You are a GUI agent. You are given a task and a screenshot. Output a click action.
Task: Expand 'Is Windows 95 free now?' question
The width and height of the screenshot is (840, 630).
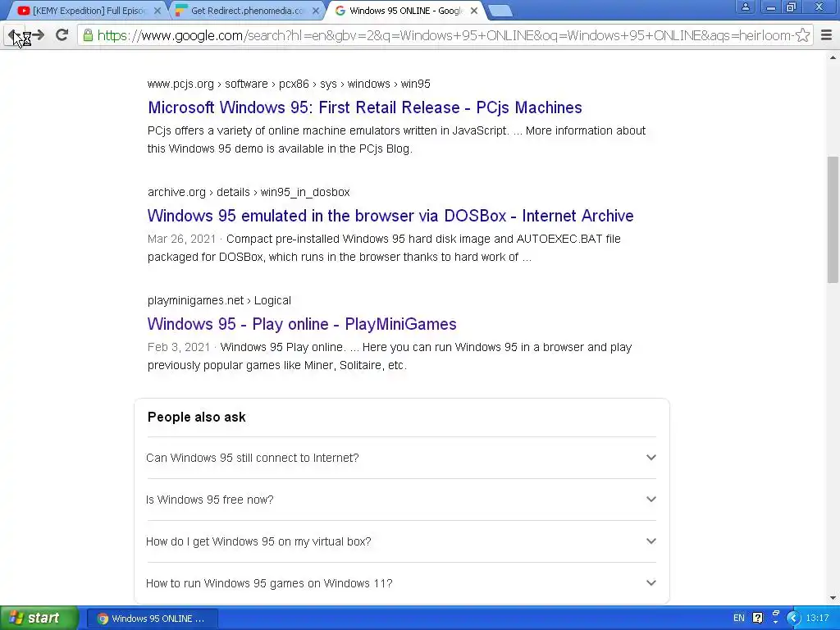pos(401,500)
